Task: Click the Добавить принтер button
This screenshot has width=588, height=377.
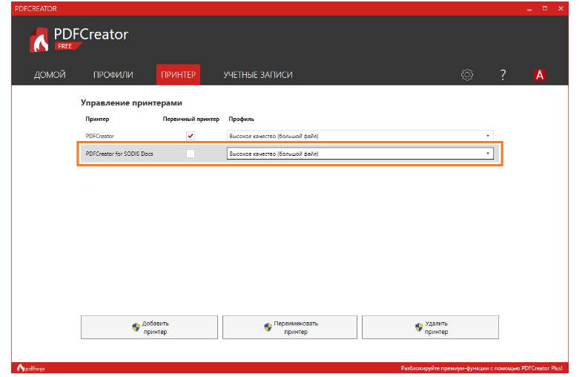Action: point(149,327)
